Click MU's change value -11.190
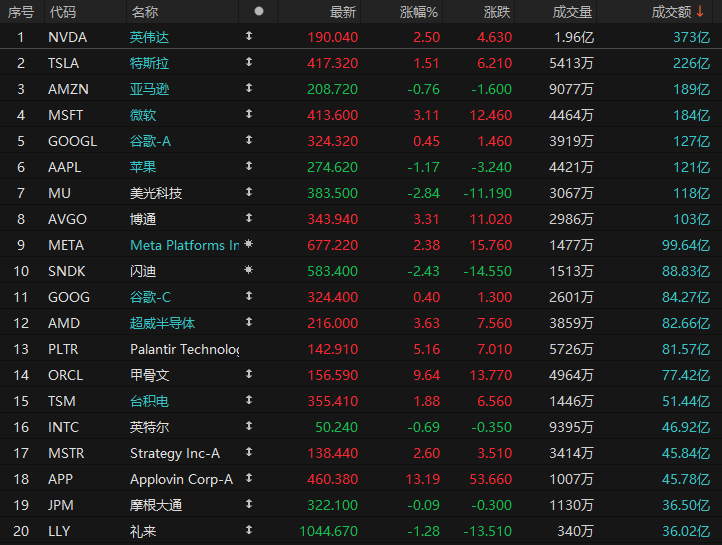This screenshot has height=545, width=722. (487, 193)
